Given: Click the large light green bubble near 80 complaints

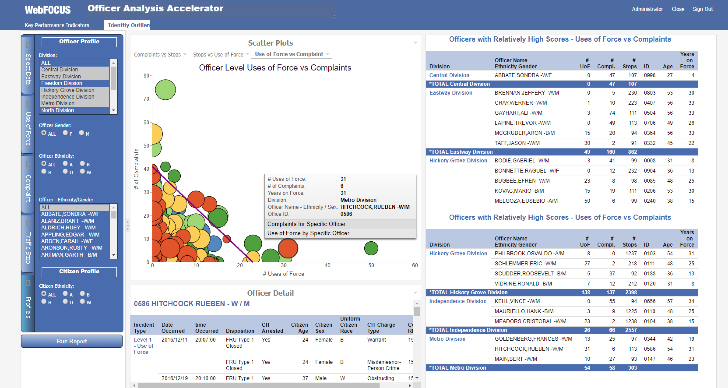Looking at the screenshot, I should pyautogui.click(x=165, y=90).
